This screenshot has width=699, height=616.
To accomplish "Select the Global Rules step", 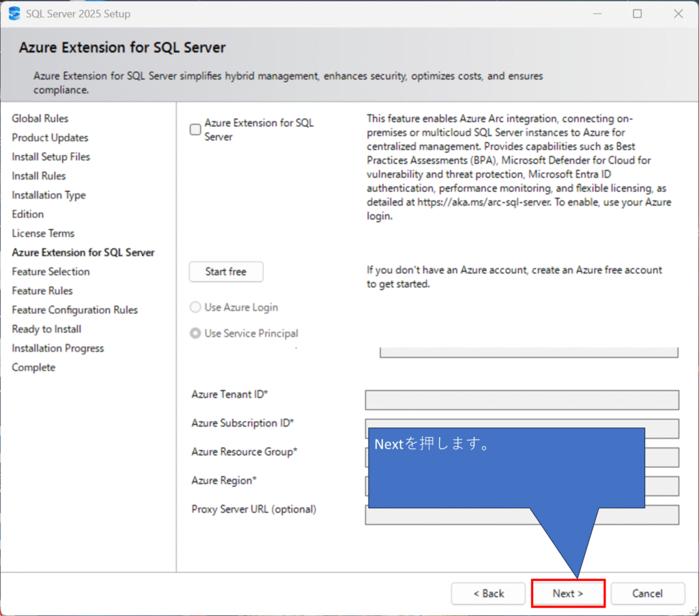I will tap(40, 118).
